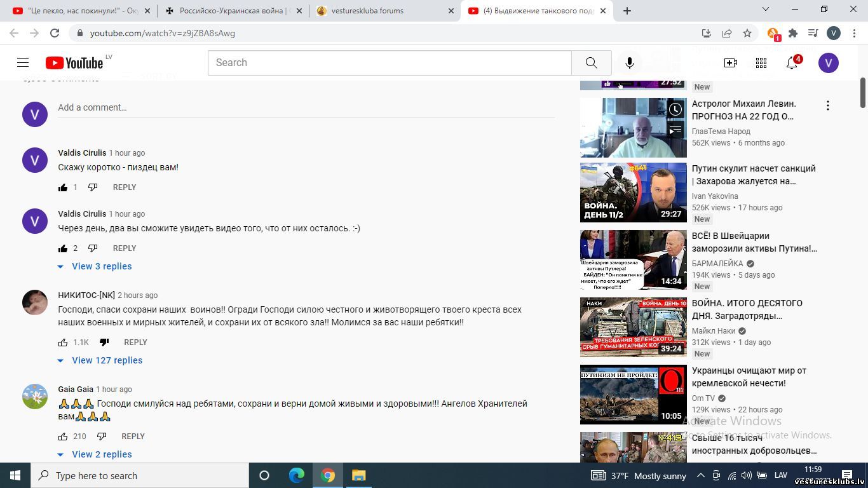Screen dimensions: 868x488
Task: Click the taskbar Type here to search box
Action: click(140, 475)
